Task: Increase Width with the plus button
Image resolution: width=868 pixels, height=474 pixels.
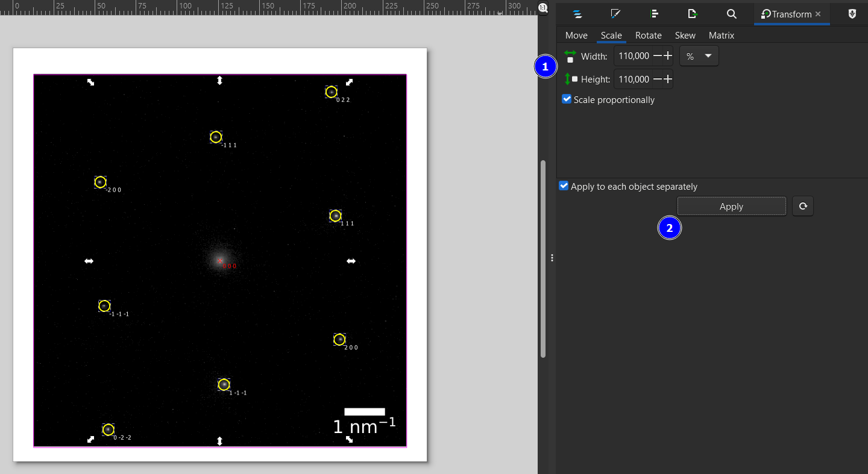Action: click(x=668, y=56)
